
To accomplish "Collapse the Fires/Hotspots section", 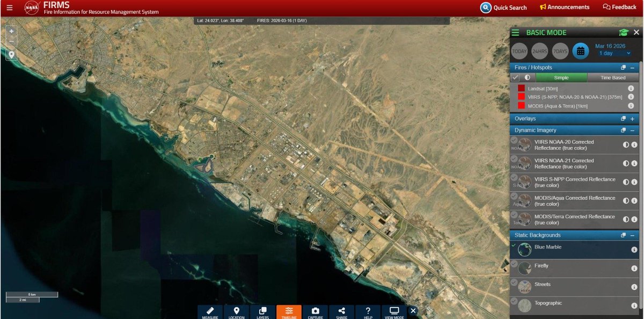I will click(x=632, y=67).
